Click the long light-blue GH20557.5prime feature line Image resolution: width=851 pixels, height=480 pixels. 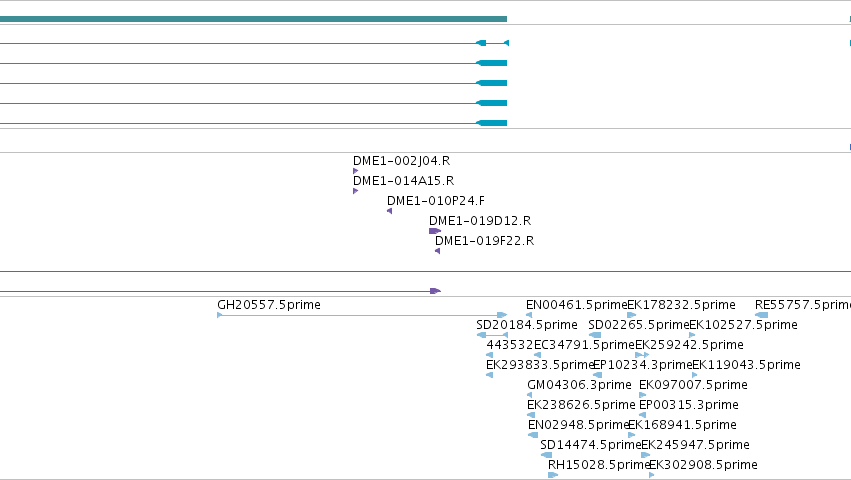tap(362, 315)
